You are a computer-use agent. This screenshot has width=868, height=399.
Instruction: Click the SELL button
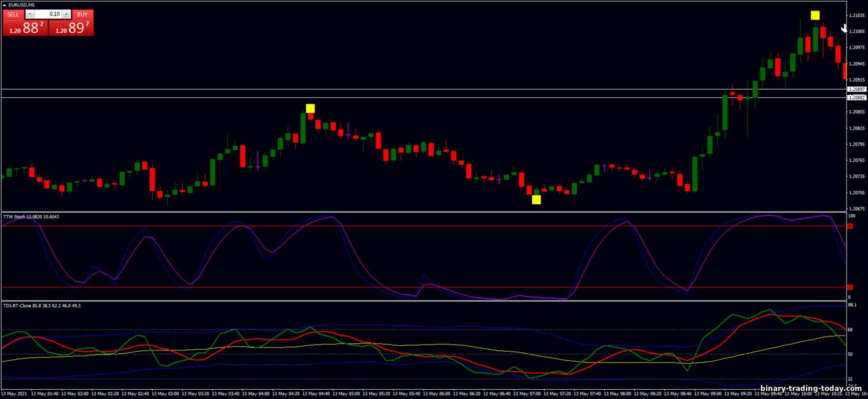pyautogui.click(x=13, y=14)
